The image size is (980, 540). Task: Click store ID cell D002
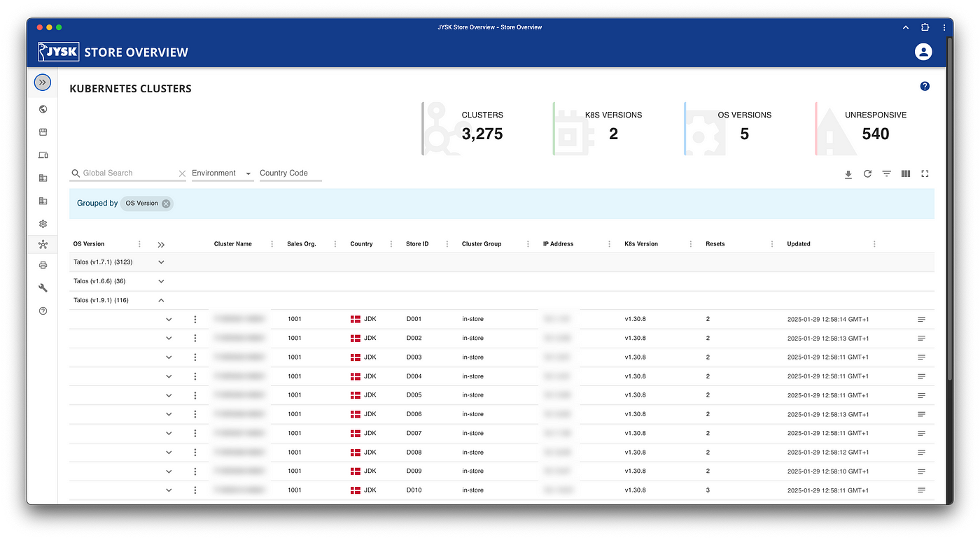pos(414,339)
